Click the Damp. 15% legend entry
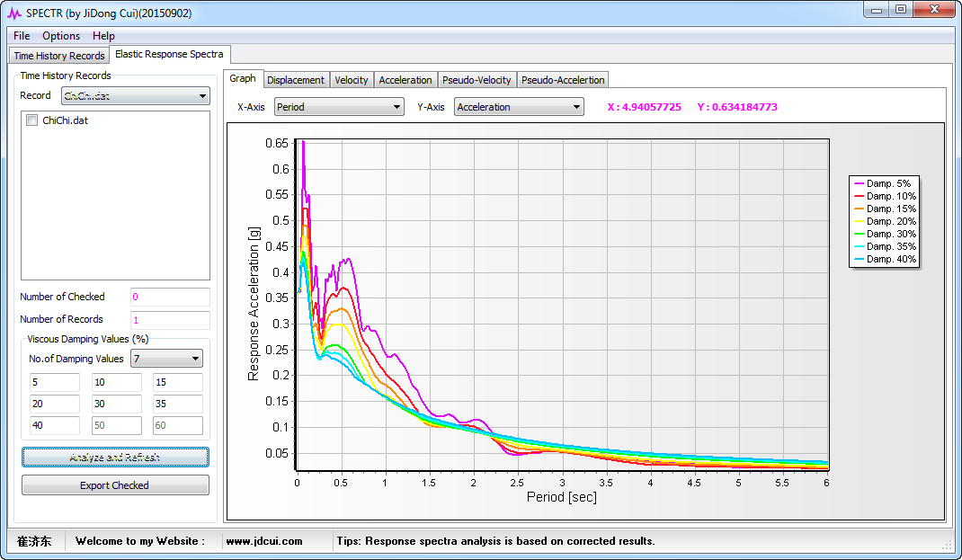This screenshot has width=962, height=560. click(x=885, y=209)
